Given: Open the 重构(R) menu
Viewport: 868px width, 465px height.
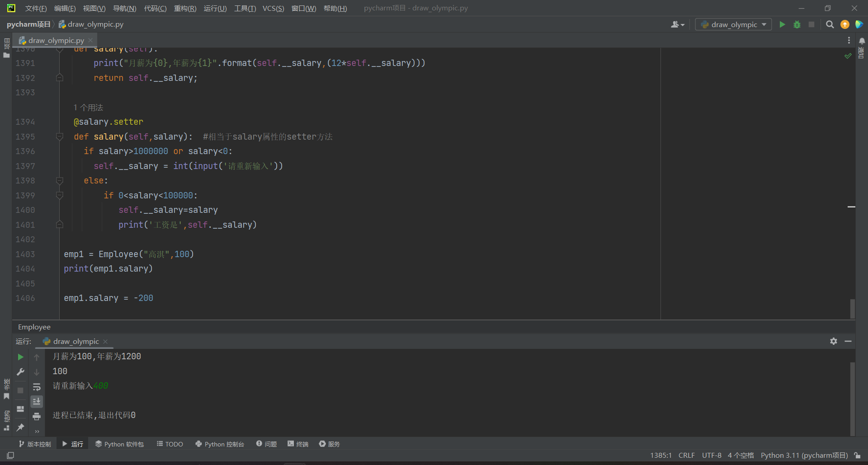Looking at the screenshot, I should click(x=185, y=8).
